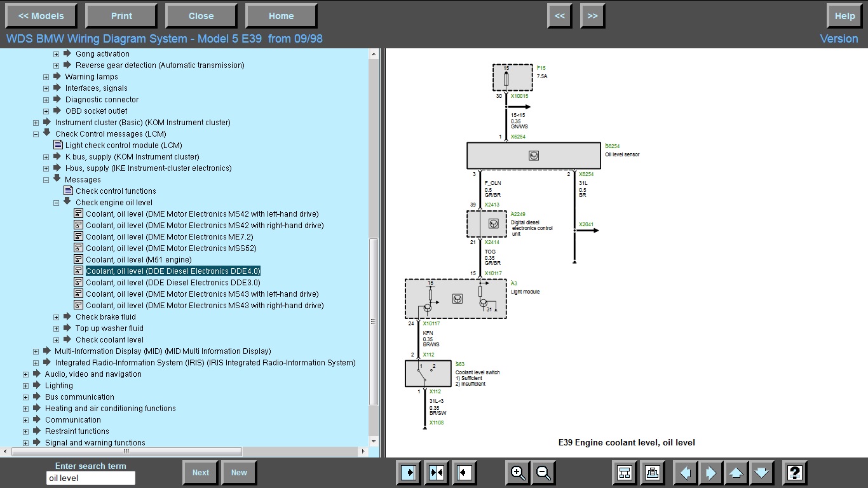The width and height of the screenshot is (868, 488).
Task: Click the split view centered panel icon
Action: [437, 473]
